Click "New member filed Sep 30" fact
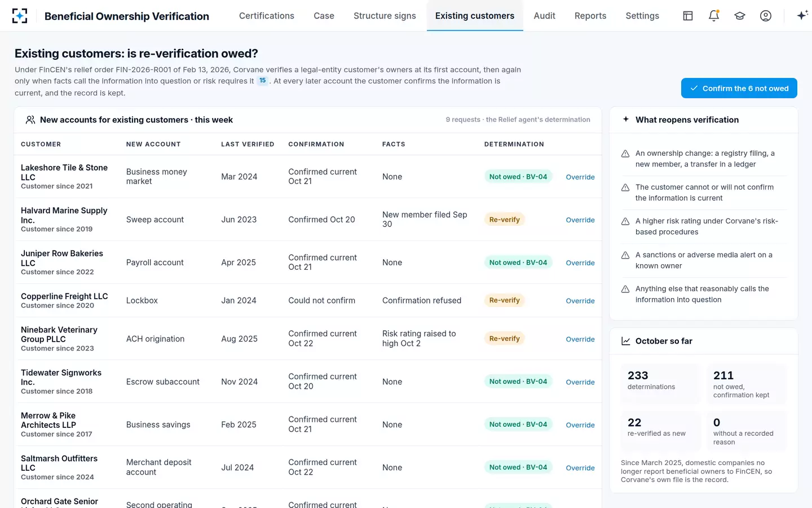This screenshot has width=812, height=508. click(x=425, y=220)
